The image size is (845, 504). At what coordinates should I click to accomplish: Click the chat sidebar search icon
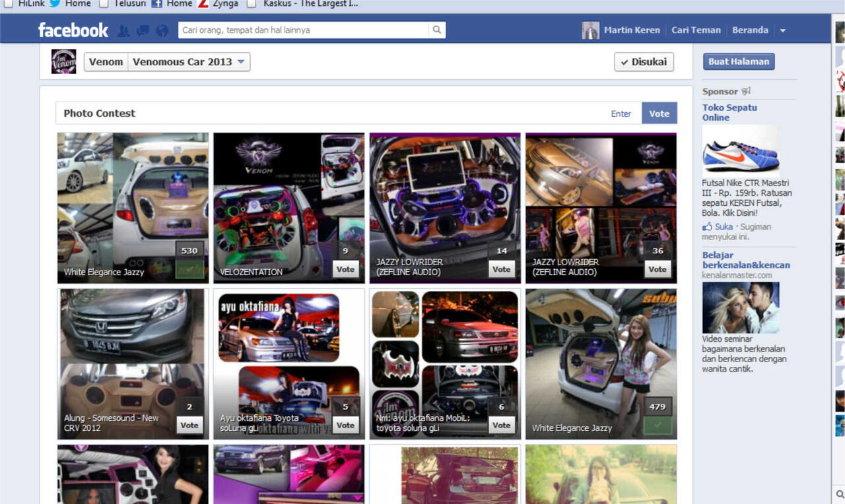pyautogui.click(x=840, y=493)
